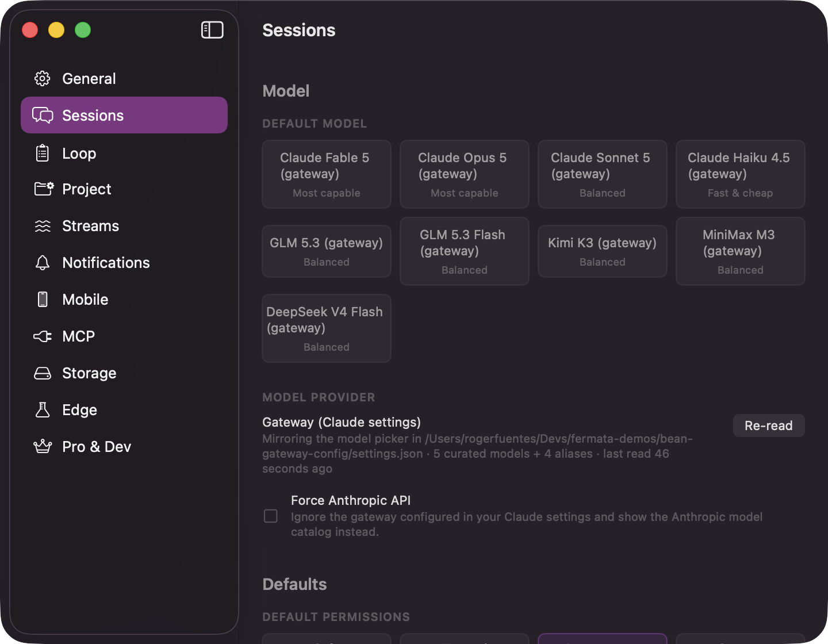Click the Defaults section heading
Image resolution: width=828 pixels, height=644 pixels.
coord(294,584)
